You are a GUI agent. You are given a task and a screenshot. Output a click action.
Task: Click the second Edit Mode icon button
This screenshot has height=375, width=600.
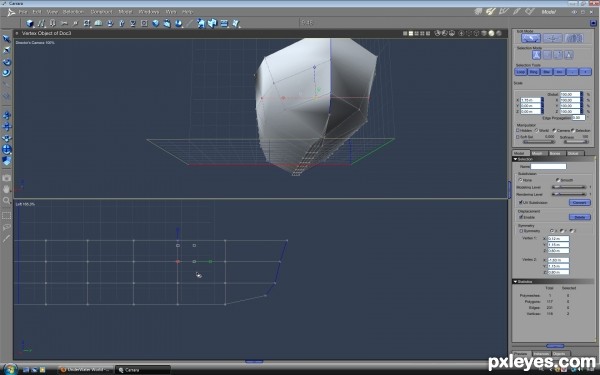click(553, 38)
